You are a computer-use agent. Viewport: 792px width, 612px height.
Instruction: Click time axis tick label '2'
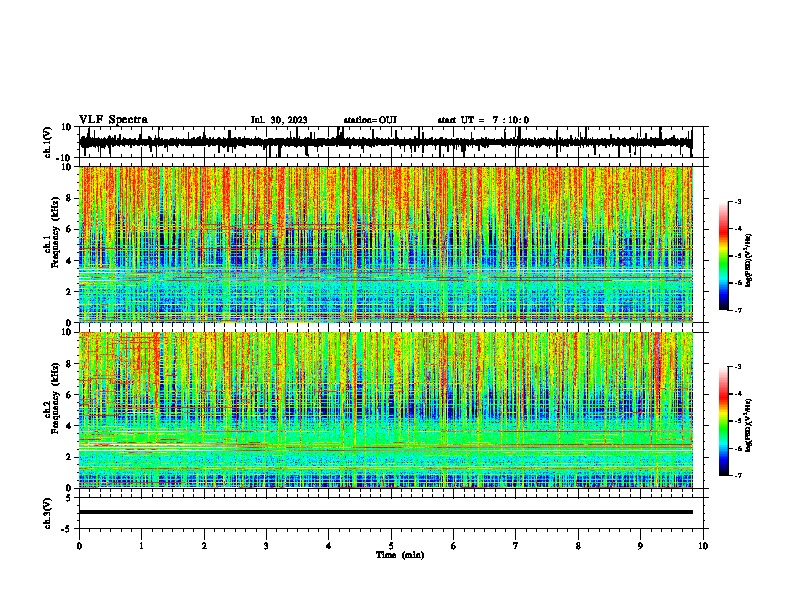coord(204,546)
